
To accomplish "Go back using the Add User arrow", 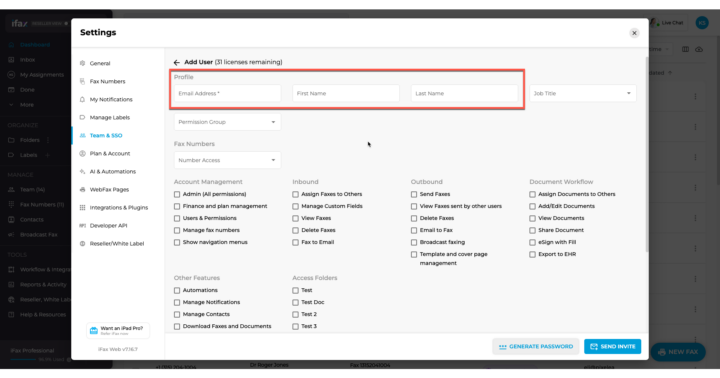I will pyautogui.click(x=177, y=62).
